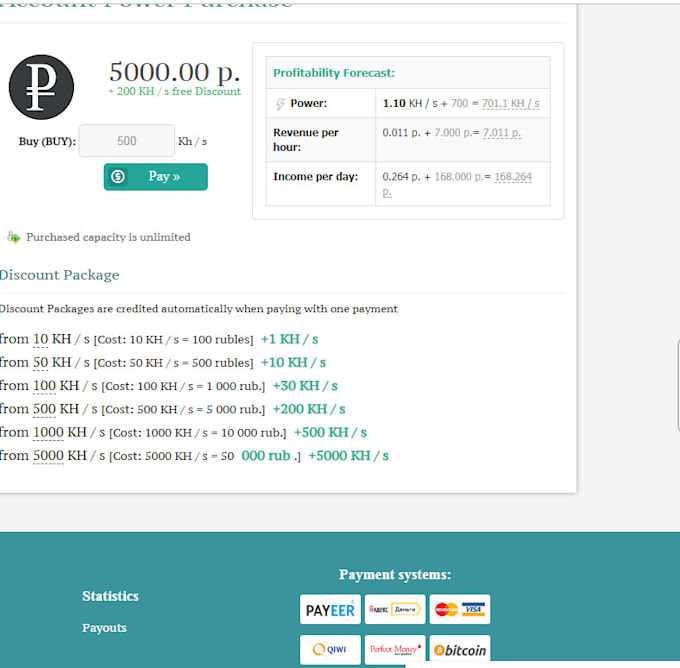Screen dimensions: 680x668
Task: Click the 'Payment systems:' heading
Action: (x=395, y=574)
